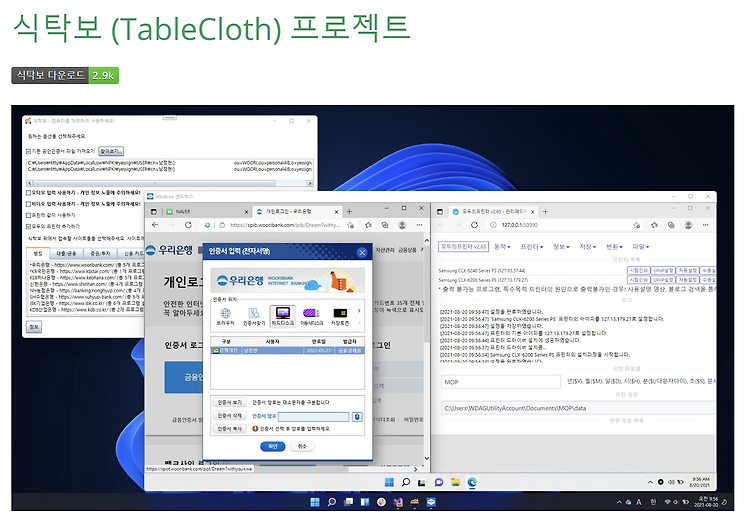The width and height of the screenshot is (750, 531).
Task: Expand the 프린터 dropdown menu
Action: tap(532, 247)
